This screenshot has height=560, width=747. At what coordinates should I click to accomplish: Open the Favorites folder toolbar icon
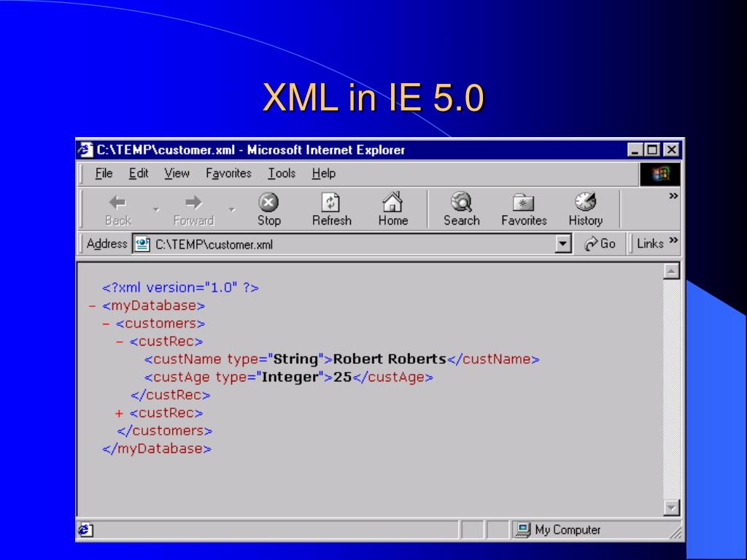tap(523, 203)
